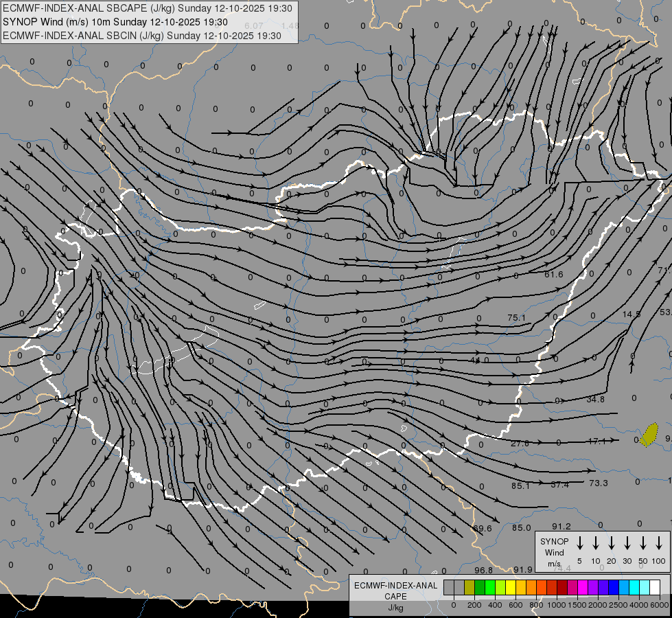Screen dimensions: 672x618
Task: Click the wind legend arrow above 5
Action: pos(579,543)
